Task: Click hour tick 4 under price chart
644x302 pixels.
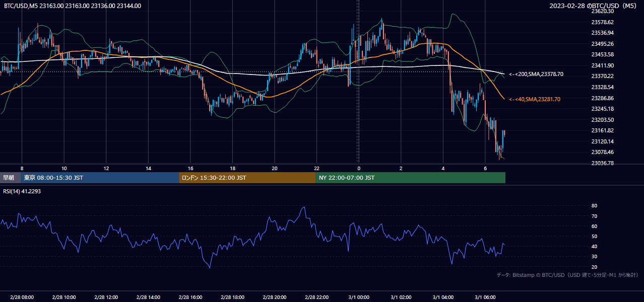Action: pyautogui.click(x=443, y=168)
